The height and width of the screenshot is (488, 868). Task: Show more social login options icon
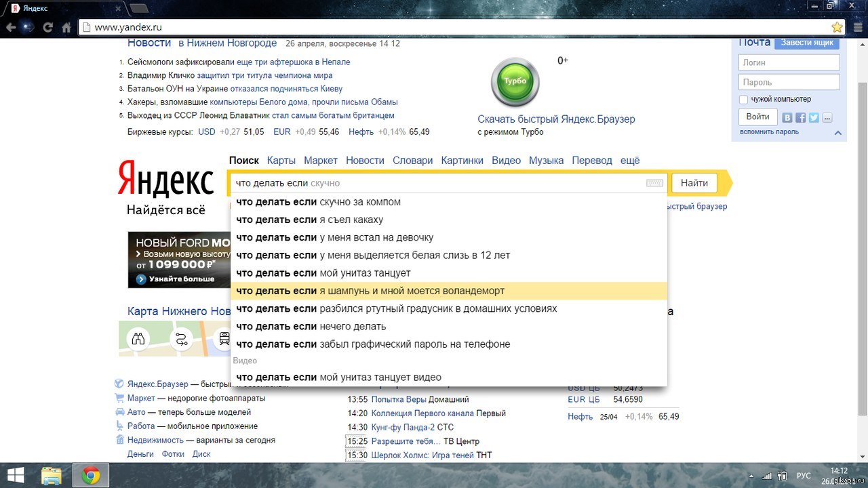tap(827, 118)
